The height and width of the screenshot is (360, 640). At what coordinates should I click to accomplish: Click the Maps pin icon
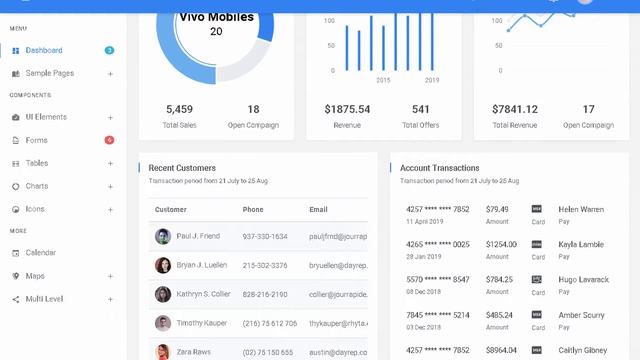[16, 276]
